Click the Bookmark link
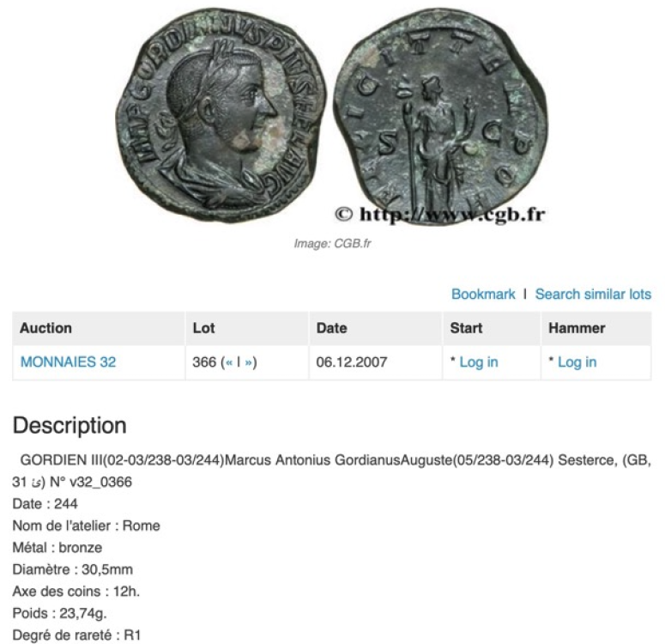665x644 pixels. pos(482,294)
